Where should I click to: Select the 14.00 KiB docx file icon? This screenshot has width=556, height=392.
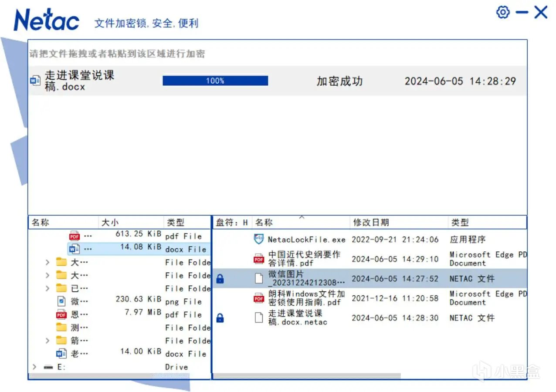61,354
